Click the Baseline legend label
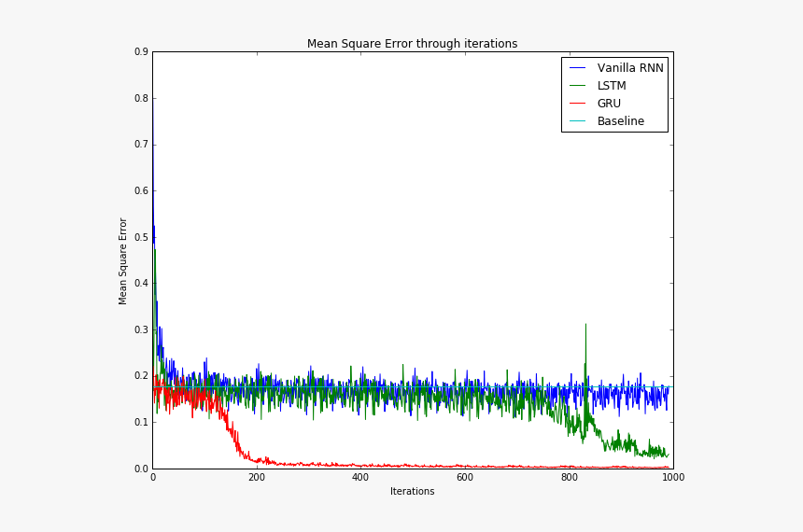The height and width of the screenshot is (532, 803). pyautogui.click(x=620, y=121)
